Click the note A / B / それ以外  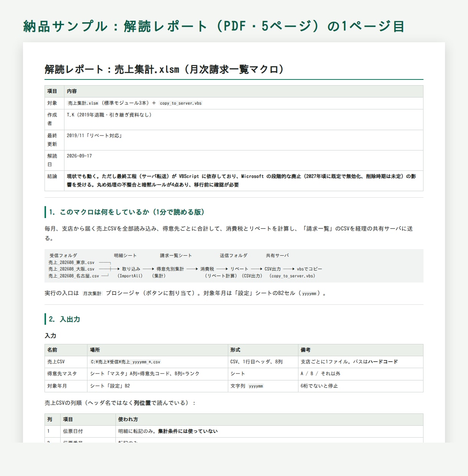(x=320, y=374)
